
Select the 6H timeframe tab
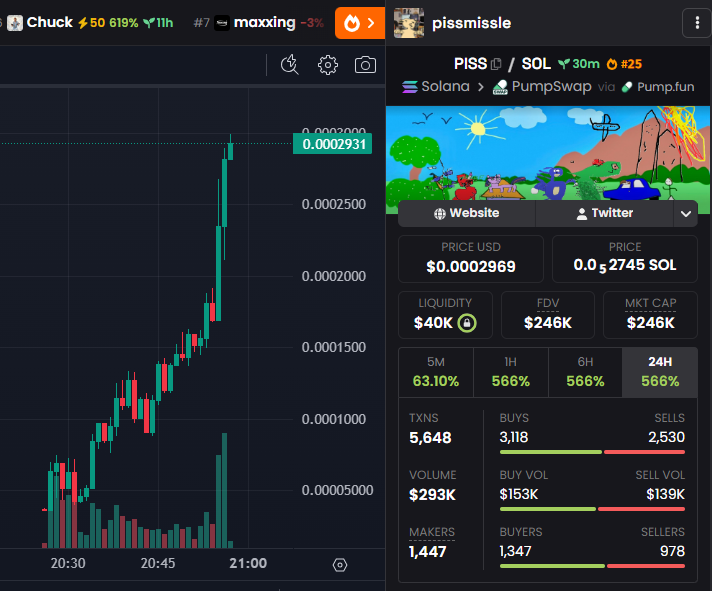coord(585,372)
